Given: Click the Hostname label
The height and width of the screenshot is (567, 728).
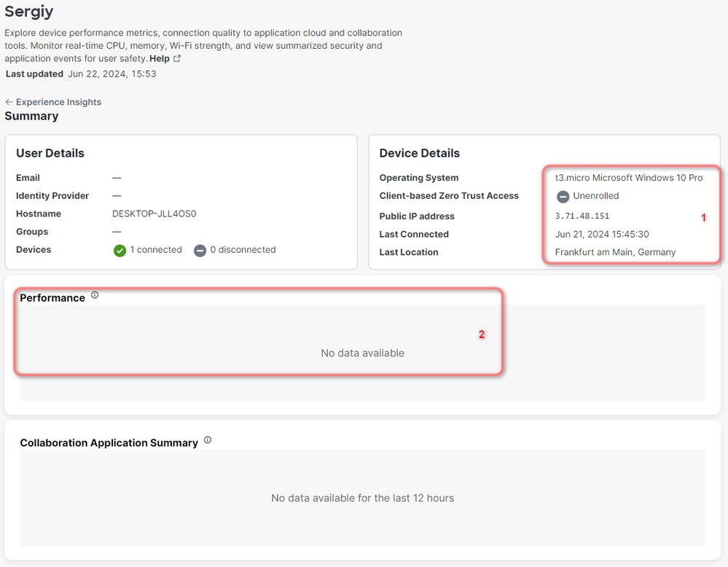Looking at the screenshot, I should pos(39,214).
